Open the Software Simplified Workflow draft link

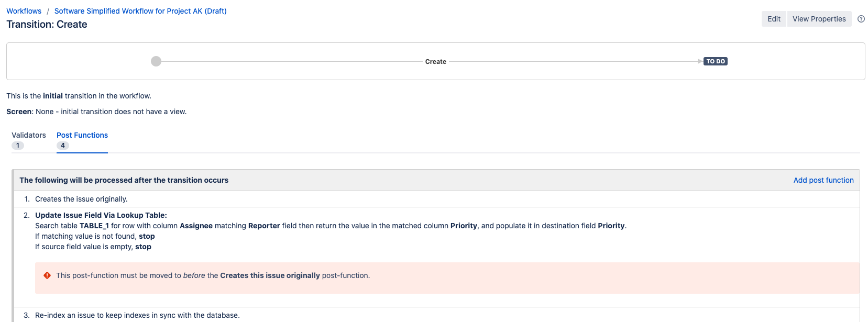[x=140, y=11]
